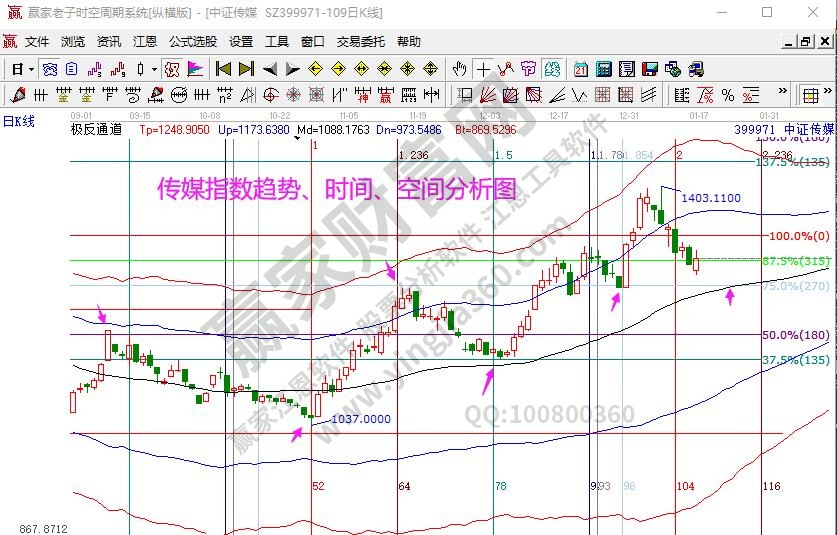Click the 极反通道 indicator label
The height and width of the screenshot is (535, 837).
[x=96, y=130]
